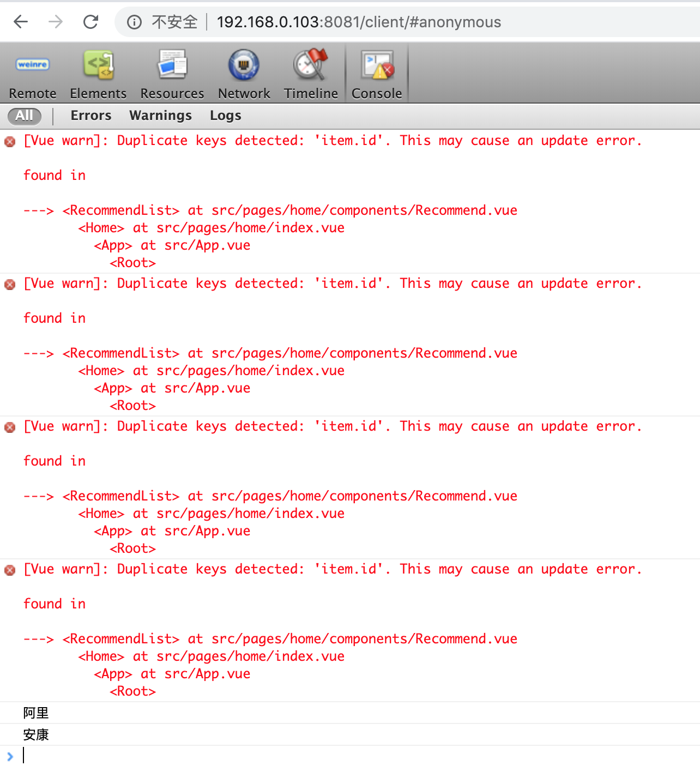This screenshot has height=772, width=700.
Task: Go back to the previous browser page
Action: coord(21,22)
